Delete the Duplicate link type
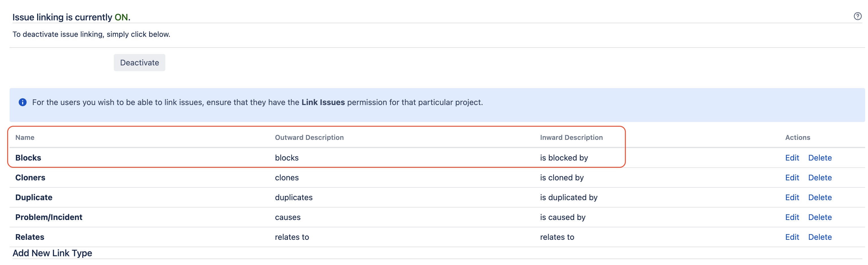The height and width of the screenshot is (265, 868). click(820, 197)
